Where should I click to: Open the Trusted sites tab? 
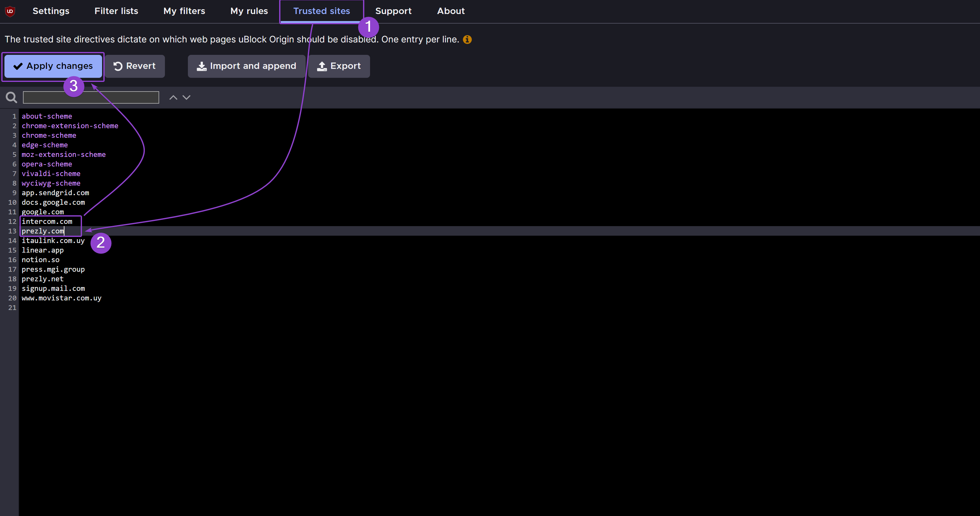click(322, 11)
